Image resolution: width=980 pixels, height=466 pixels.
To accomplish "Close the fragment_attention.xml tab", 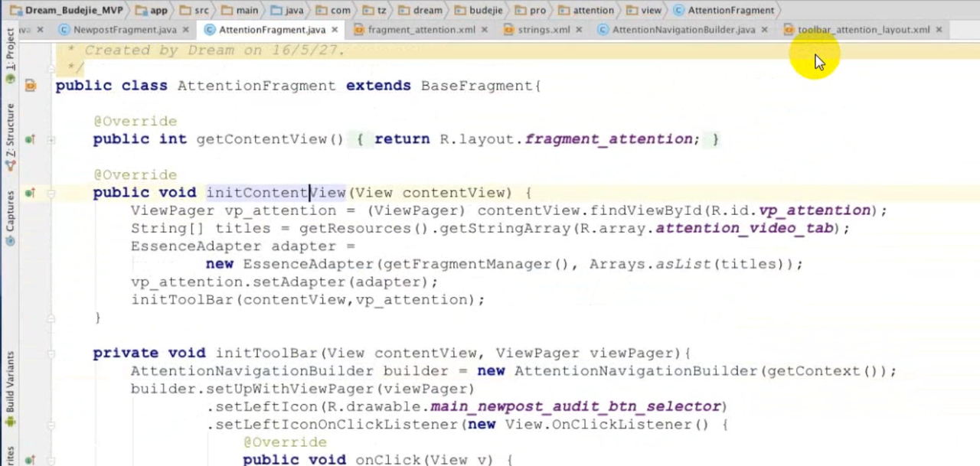I will [486, 30].
